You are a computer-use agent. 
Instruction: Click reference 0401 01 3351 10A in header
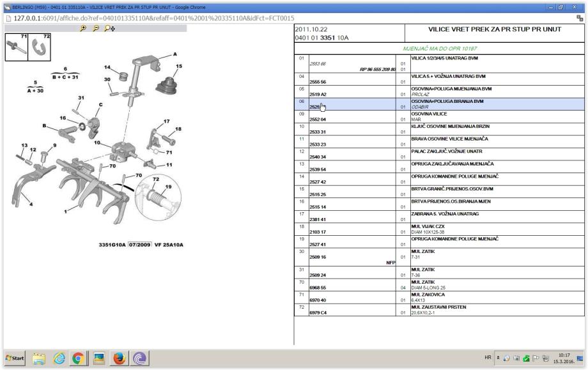321,38
